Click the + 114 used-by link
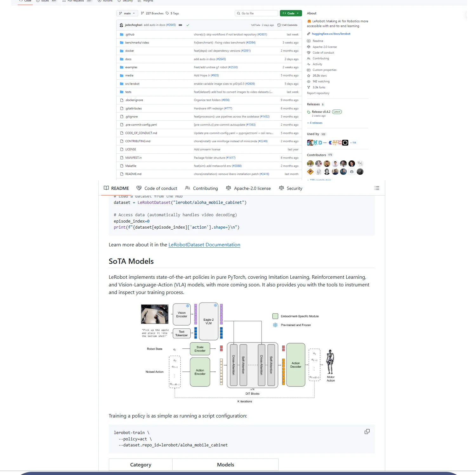The height and width of the screenshot is (475, 476). [x=353, y=143]
